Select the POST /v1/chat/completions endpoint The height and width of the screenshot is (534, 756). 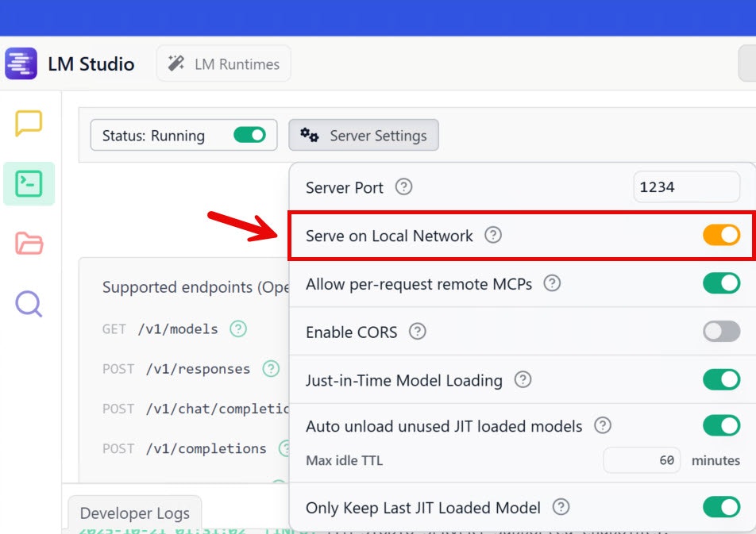[195, 409]
